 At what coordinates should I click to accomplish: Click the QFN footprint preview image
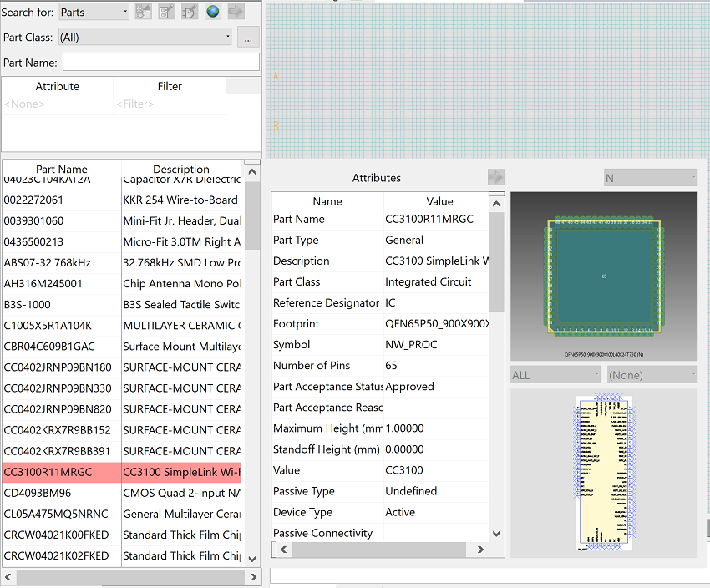pyautogui.click(x=604, y=276)
